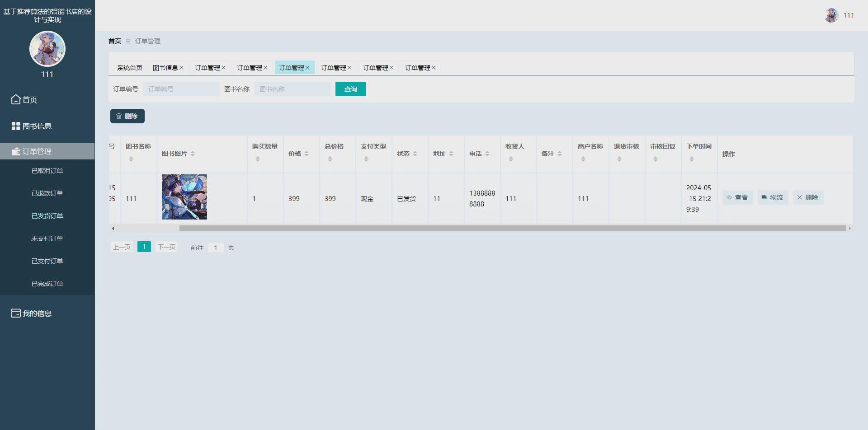Click the user avatar in top-right header
Image resolution: width=868 pixels, height=430 pixels.
[x=831, y=15]
